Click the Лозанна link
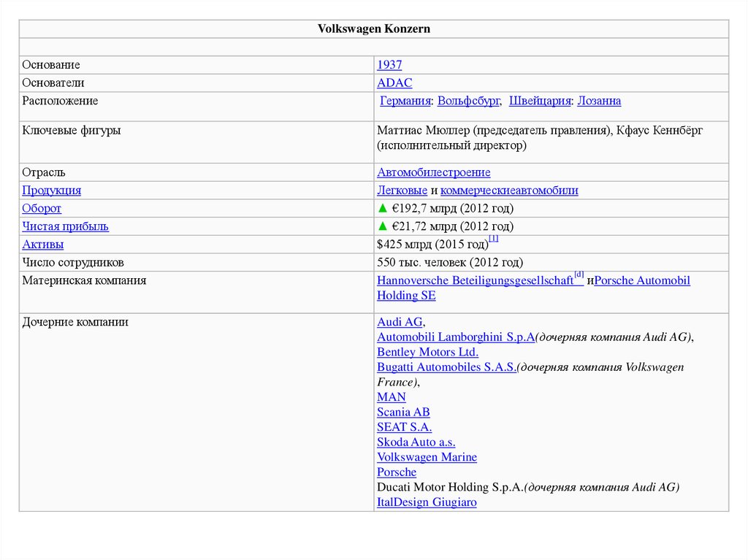748x560 pixels. pos(599,101)
